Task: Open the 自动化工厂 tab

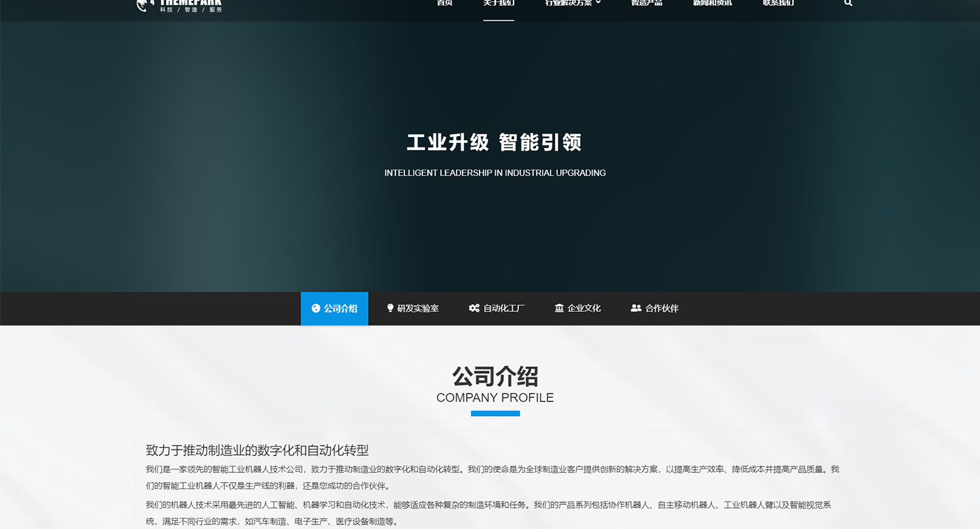Action: 503,308
